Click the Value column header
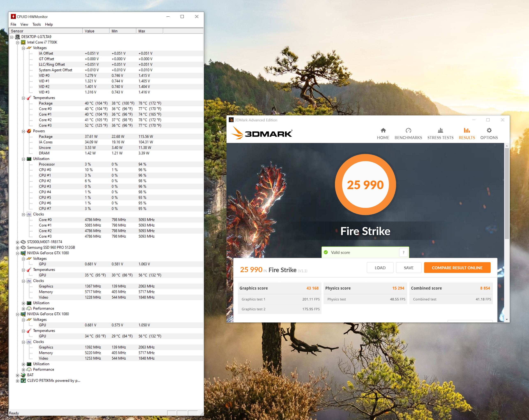The width and height of the screenshot is (529, 420). point(96,31)
